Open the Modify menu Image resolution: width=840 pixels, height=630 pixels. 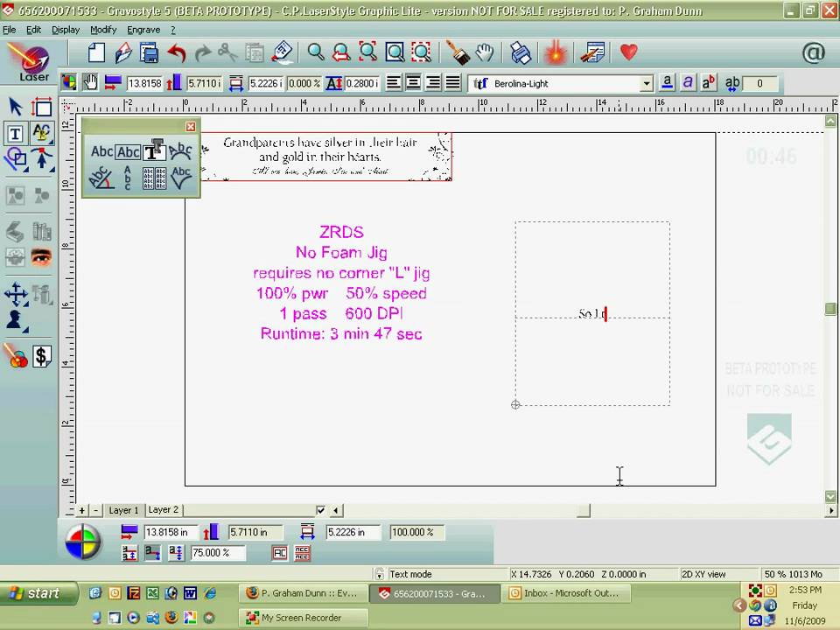click(x=103, y=30)
